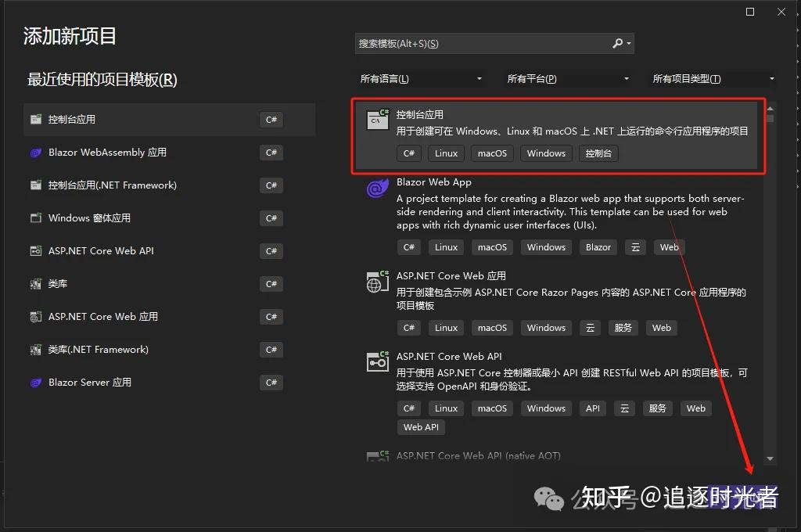Click the purple Blazor WebAssembly 应用 icon
801x532 pixels.
pos(36,152)
